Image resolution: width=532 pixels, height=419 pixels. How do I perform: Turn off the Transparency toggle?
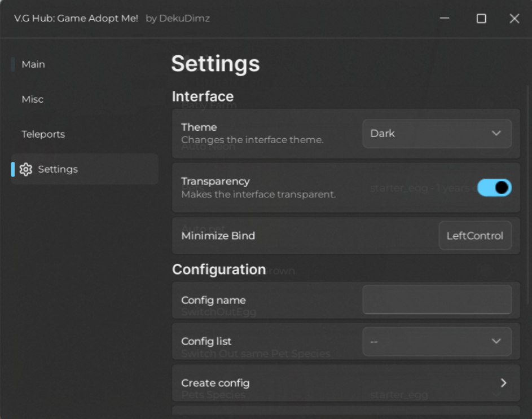coord(494,188)
